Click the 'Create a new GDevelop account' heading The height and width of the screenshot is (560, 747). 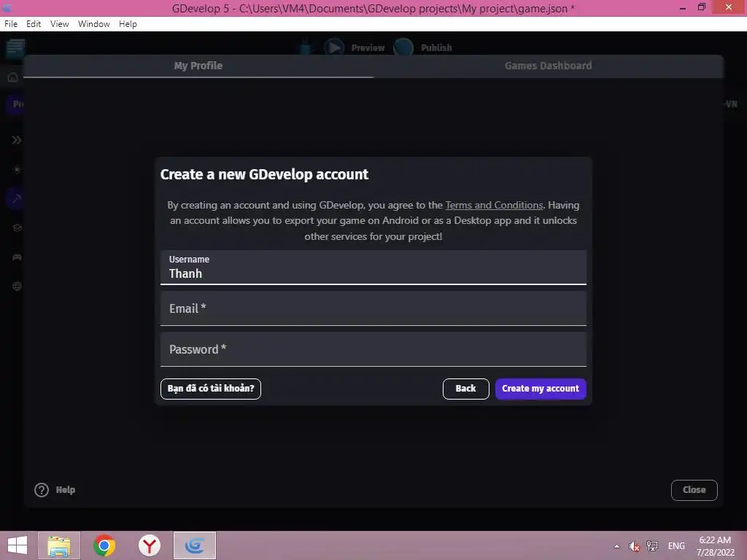264,174
